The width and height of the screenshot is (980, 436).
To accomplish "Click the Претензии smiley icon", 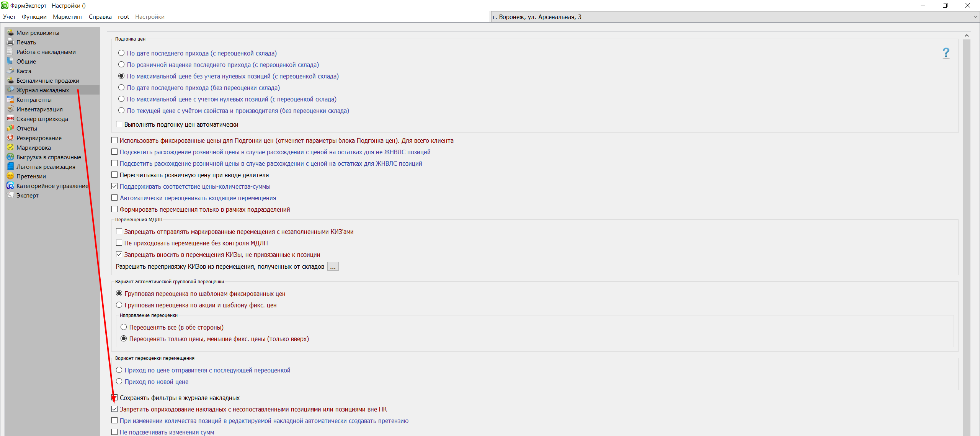I will (x=10, y=176).
